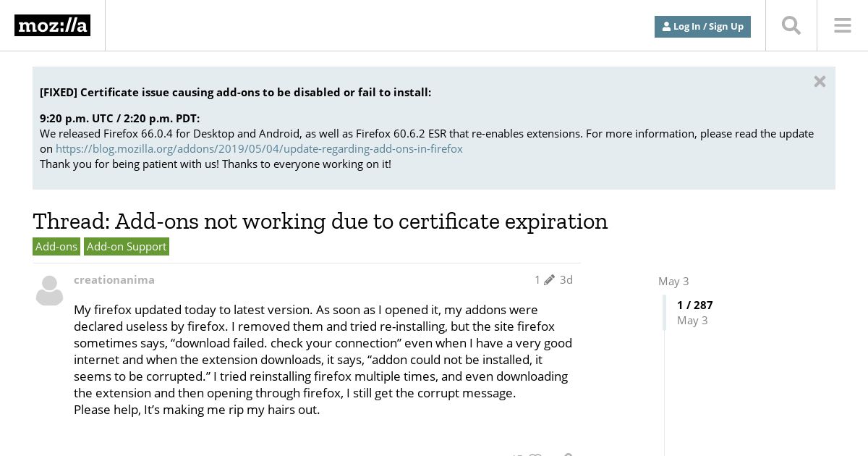Click the Log In / Sign Up button
Viewport: 868px width, 456px height.
[x=702, y=26]
